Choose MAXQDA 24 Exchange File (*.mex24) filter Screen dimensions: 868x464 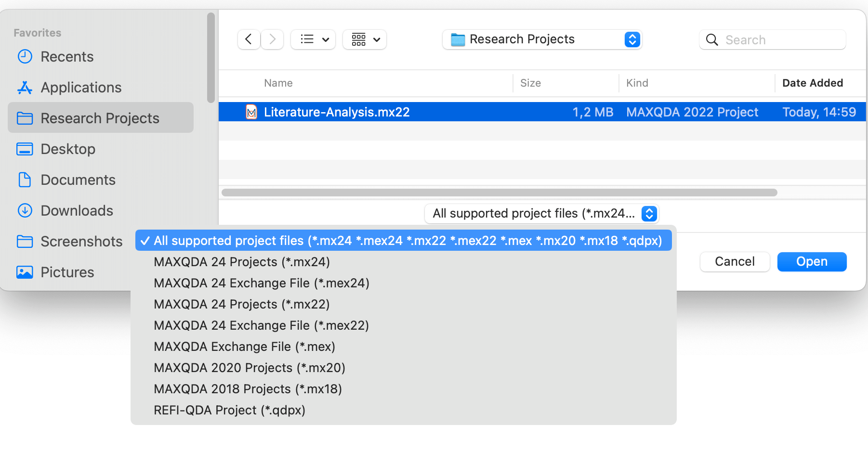point(262,283)
